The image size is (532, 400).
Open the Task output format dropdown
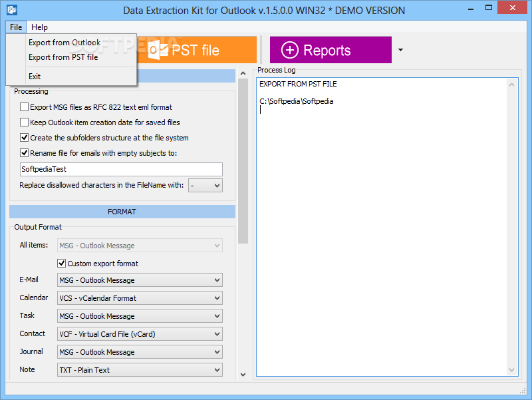click(140, 316)
